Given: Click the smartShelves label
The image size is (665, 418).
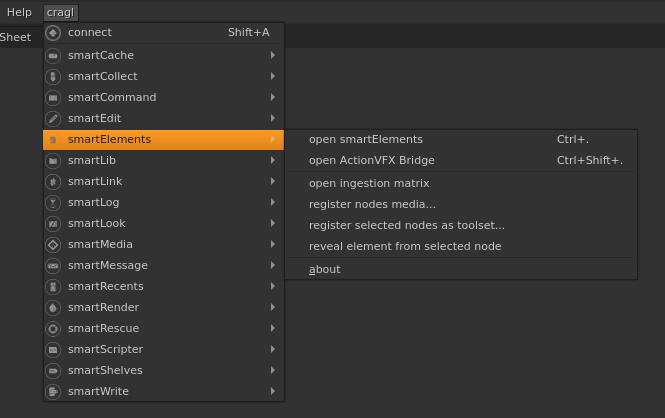Looking at the screenshot, I should point(105,371).
